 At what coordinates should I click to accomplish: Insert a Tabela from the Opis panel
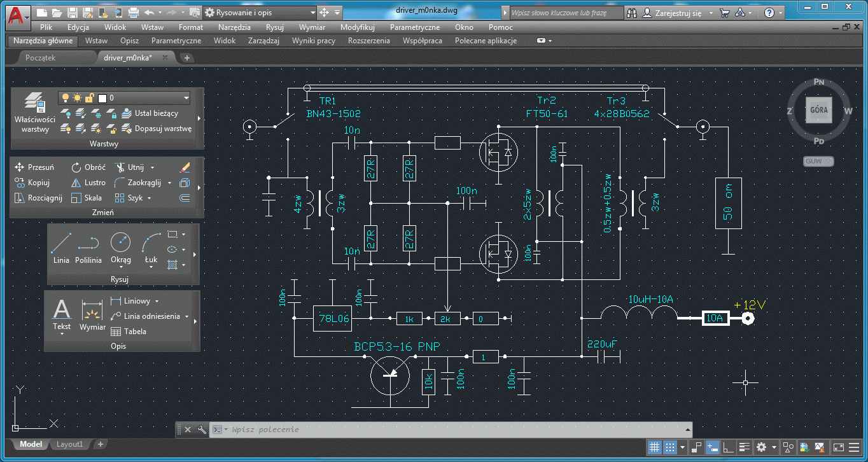(x=128, y=332)
